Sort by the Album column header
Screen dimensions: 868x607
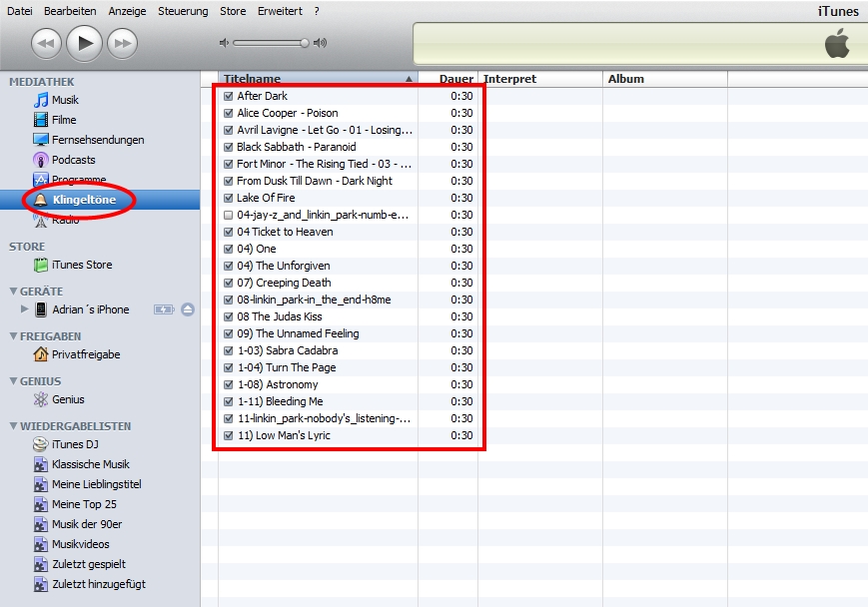(665, 79)
